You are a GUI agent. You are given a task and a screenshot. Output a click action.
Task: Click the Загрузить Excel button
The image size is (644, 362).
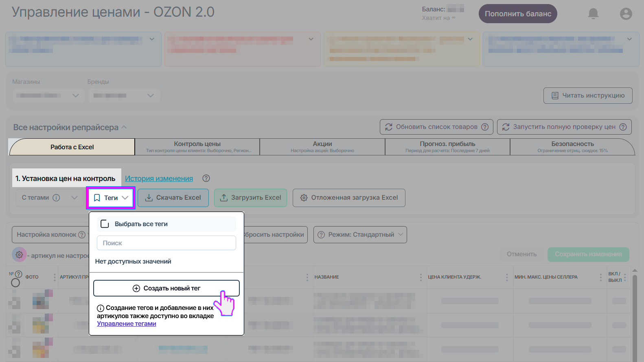[250, 198]
